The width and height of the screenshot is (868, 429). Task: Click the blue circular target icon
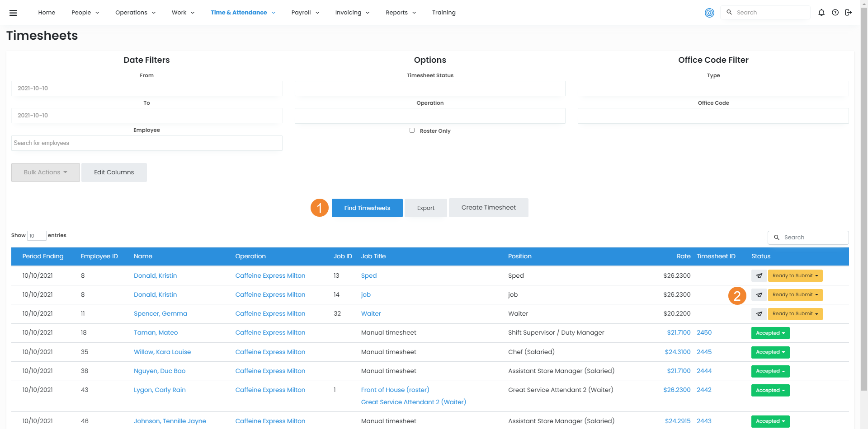click(x=709, y=13)
